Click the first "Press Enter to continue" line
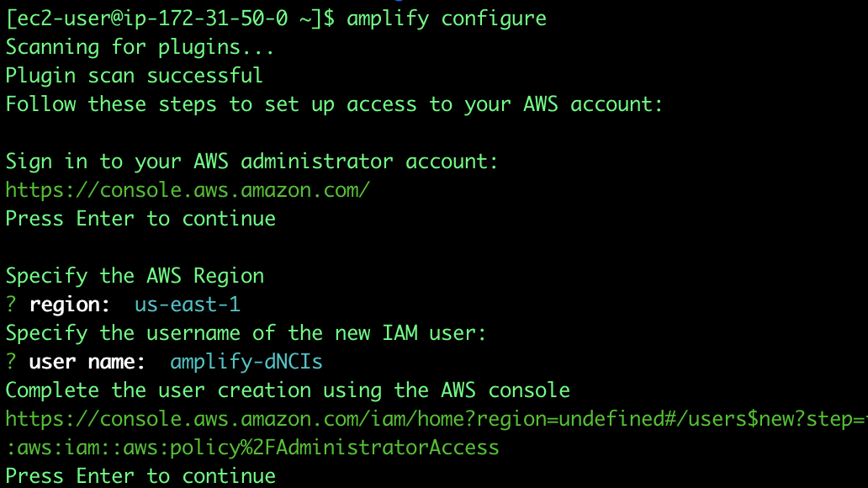Viewport: 868px width, 488px height. (140, 219)
